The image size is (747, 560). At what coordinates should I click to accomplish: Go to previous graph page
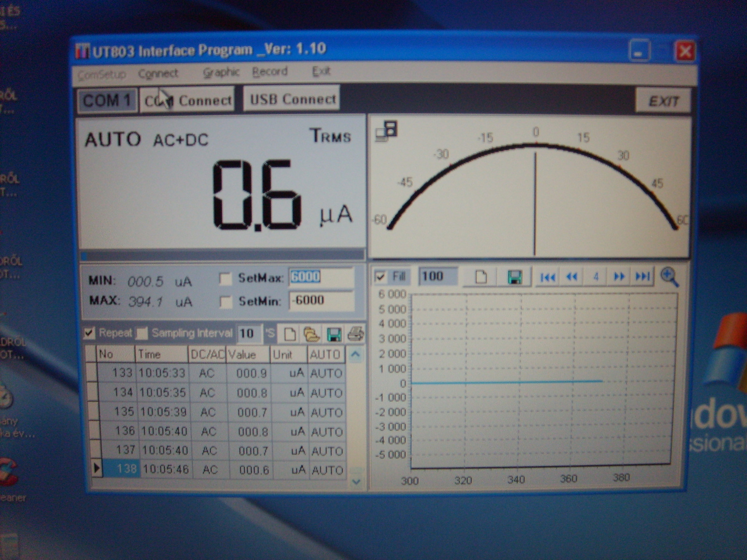tap(572, 277)
